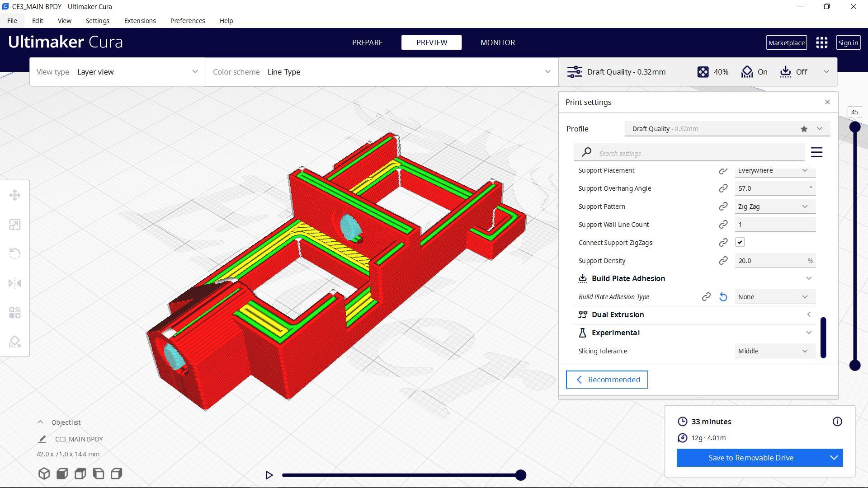Click the Recommended button
This screenshot has height=488, width=868.
[x=606, y=380]
